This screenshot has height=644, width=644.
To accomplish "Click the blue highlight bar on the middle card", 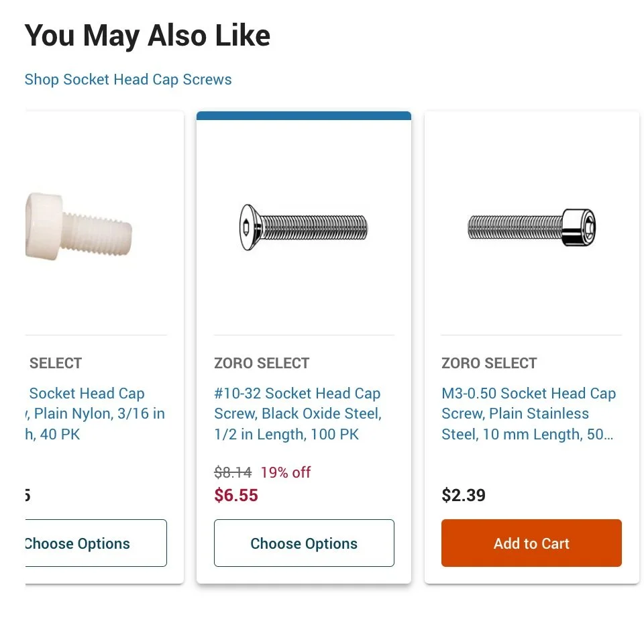I will click(x=303, y=116).
